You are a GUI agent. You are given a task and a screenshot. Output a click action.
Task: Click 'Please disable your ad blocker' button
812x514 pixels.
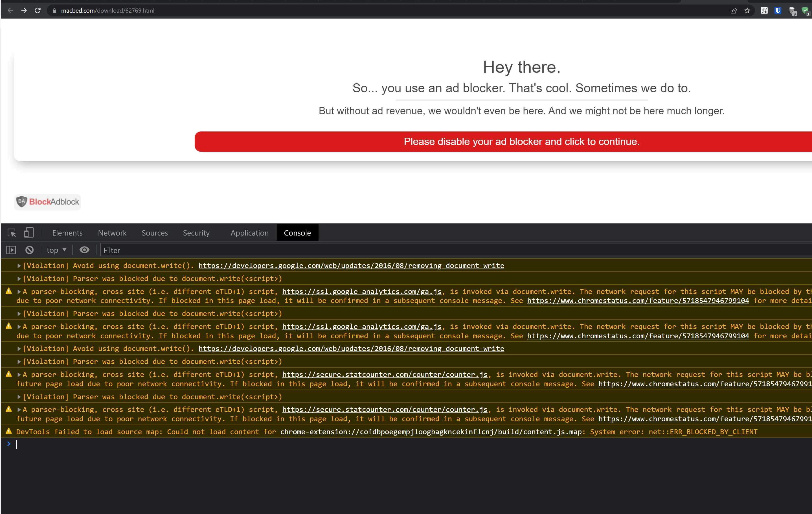[x=521, y=141]
